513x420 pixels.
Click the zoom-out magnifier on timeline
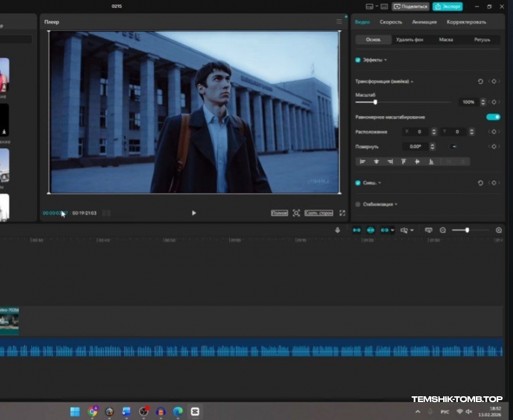442,230
